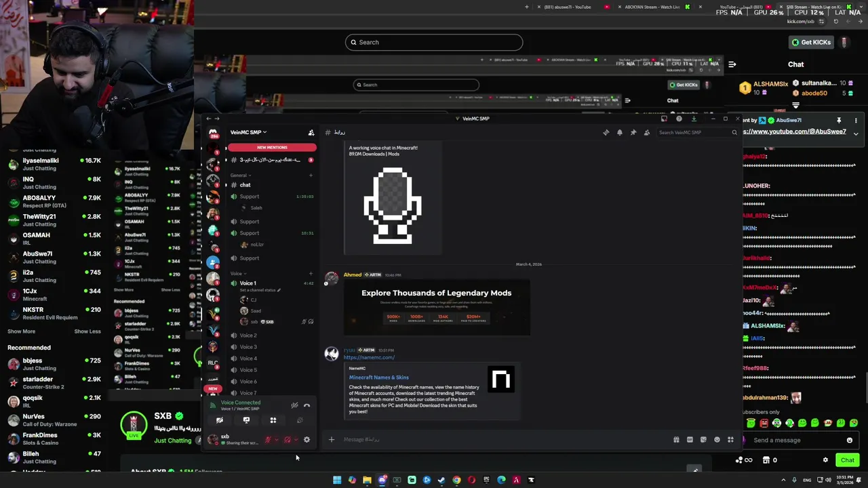Invite people icon beside VeinMC SMP name

coord(311,132)
